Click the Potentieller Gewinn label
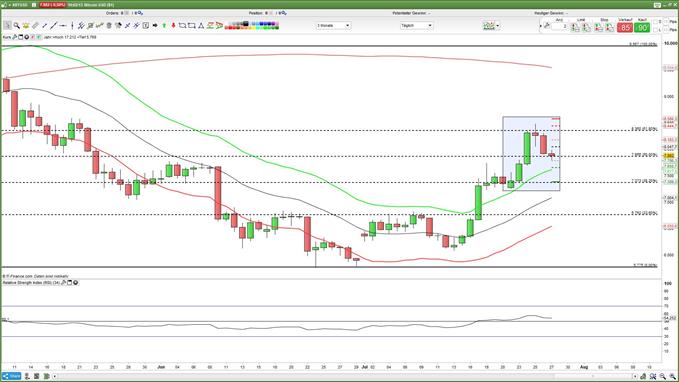Viewport: 679px width, 382px height. click(x=410, y=13)
